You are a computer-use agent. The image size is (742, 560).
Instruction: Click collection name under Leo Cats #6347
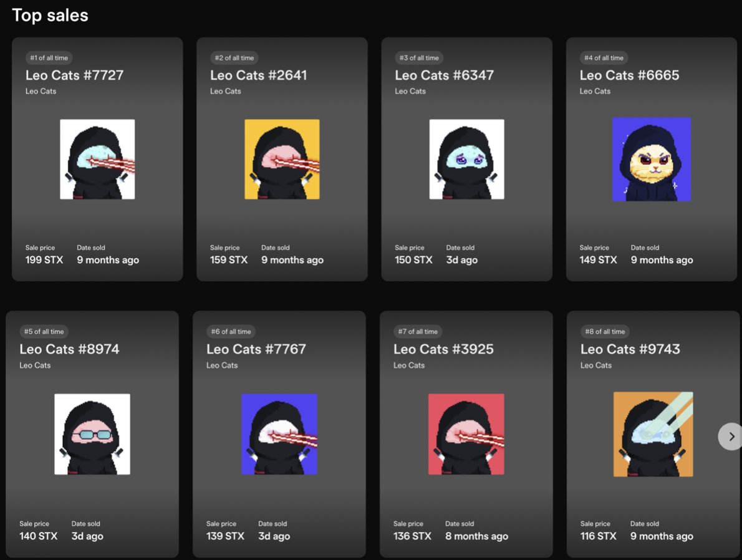click(x=410, y=91)
